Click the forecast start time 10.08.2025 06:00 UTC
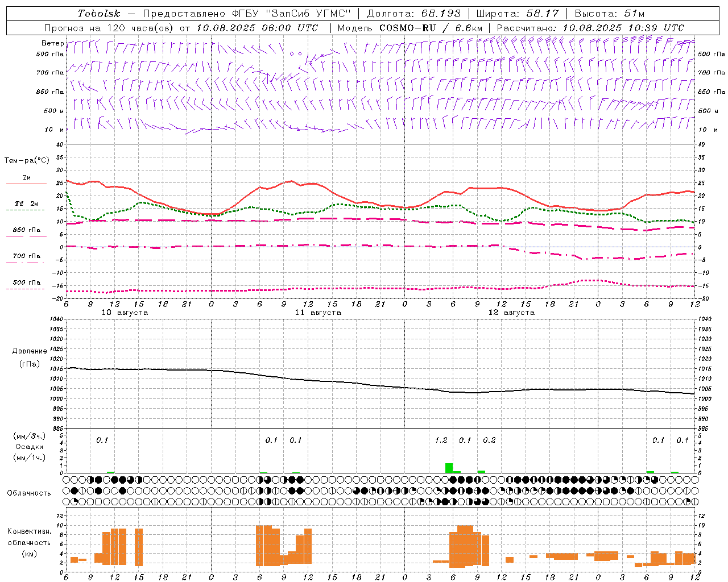 pyautogui.click(x=257, y=28)
